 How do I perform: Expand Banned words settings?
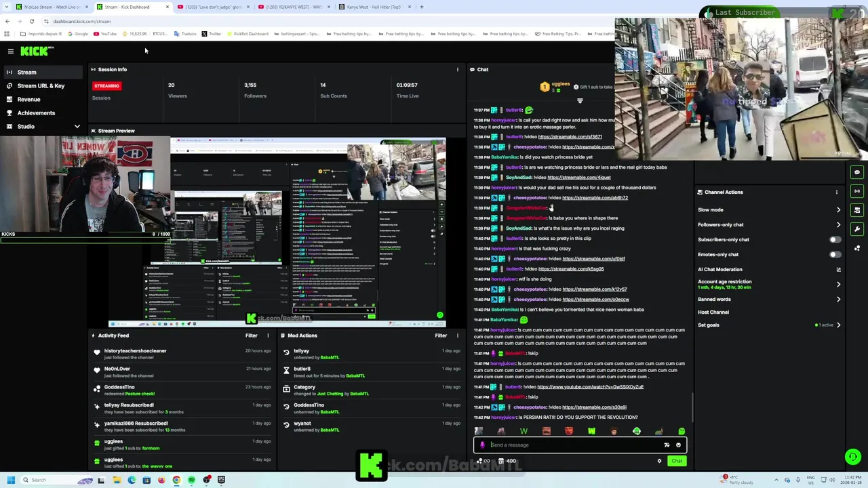pos(838,299)
